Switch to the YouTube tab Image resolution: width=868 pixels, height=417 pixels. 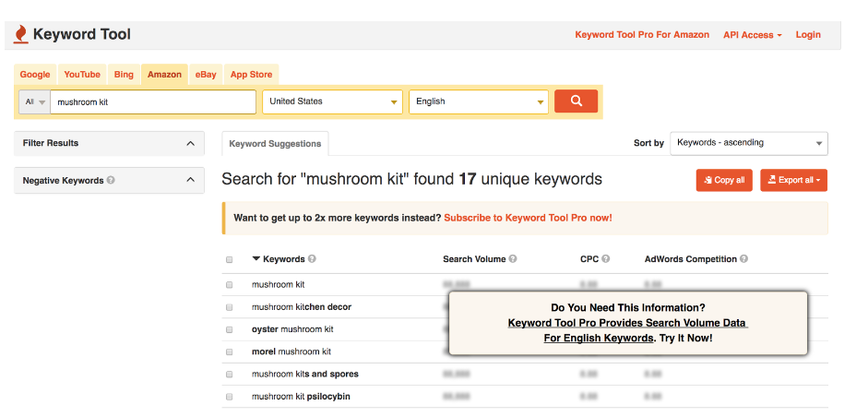82,75
